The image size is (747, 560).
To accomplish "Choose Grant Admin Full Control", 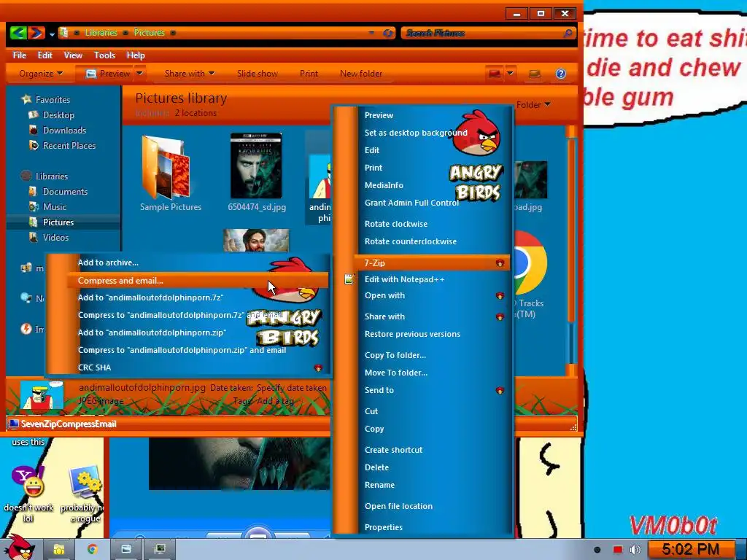I will (411, 203).
